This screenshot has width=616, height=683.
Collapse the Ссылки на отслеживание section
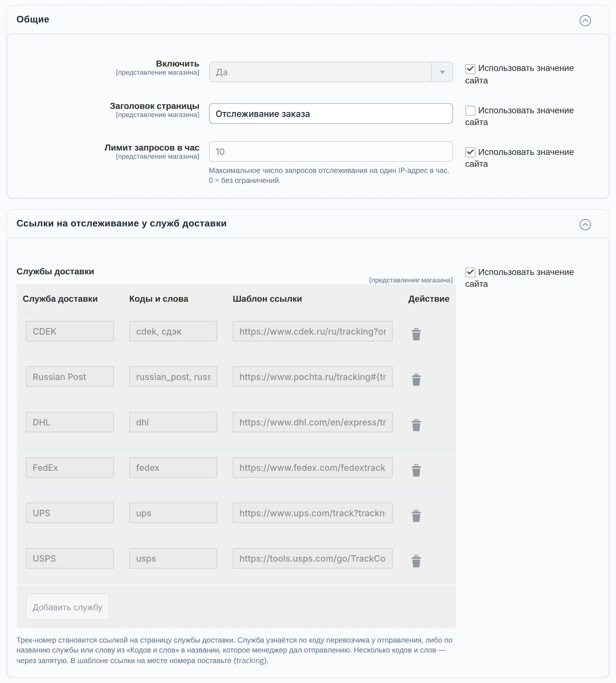tap(585, 225)
